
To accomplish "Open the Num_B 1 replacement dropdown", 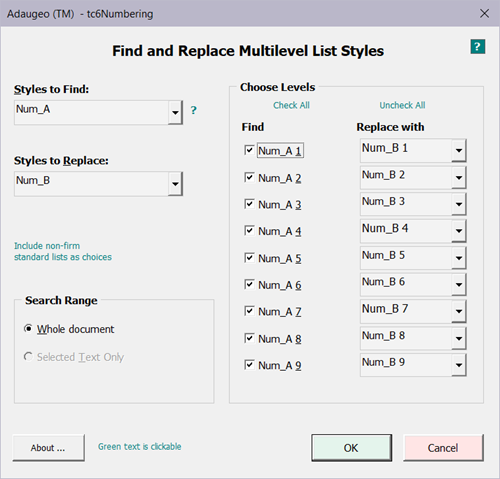I will (x=459, y=150).
